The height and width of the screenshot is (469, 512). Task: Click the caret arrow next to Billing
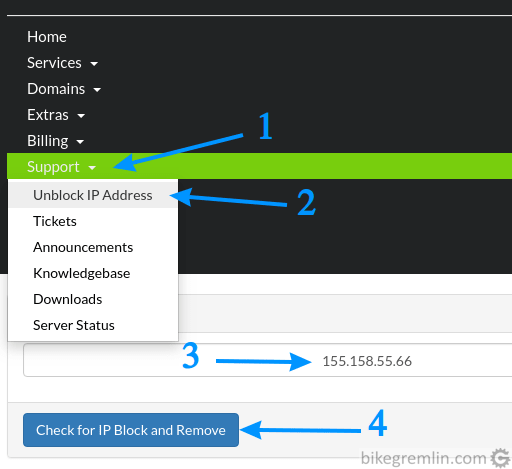[x=80, y=142]
